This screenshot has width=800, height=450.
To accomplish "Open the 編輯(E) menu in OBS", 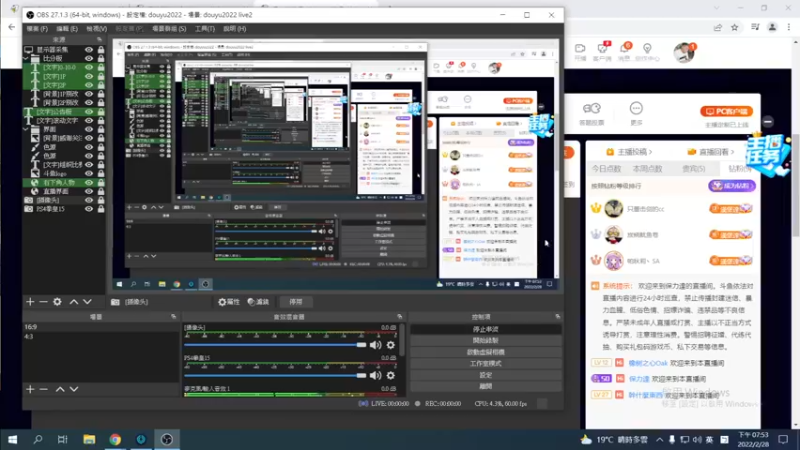I will [x=67, y=29].
